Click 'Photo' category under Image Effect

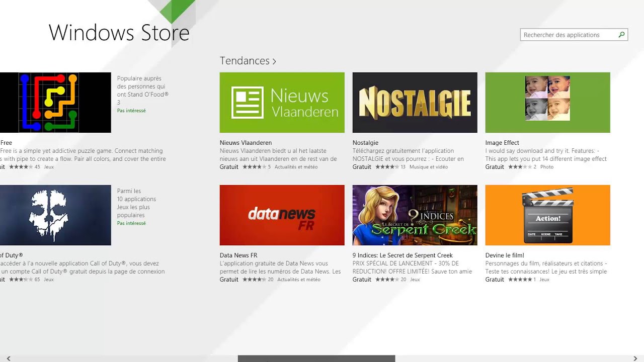point(547,167)
